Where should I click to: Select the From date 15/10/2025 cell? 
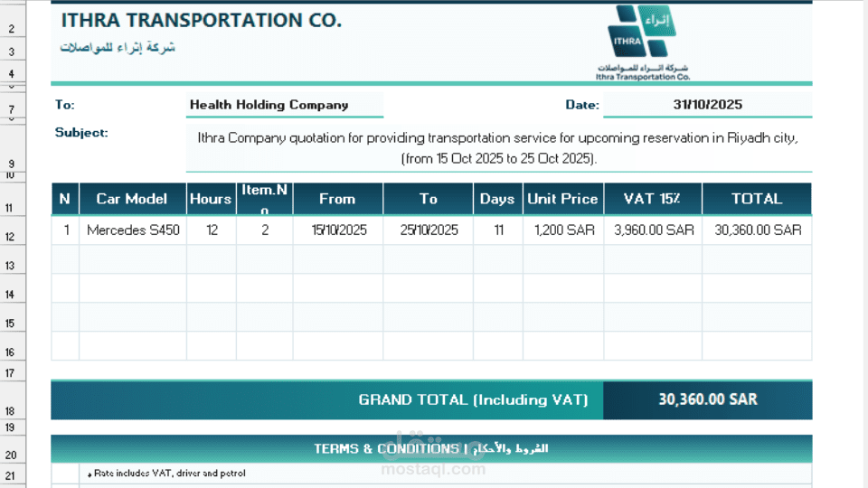coord(337,230)
